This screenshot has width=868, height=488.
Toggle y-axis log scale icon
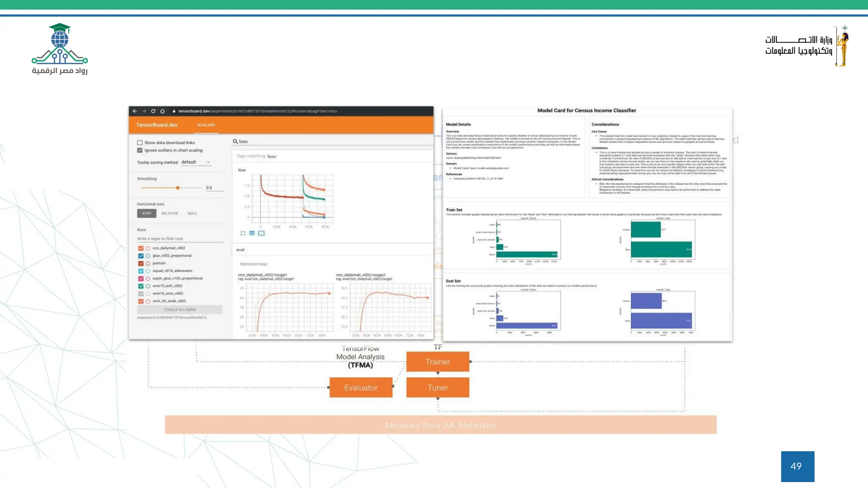[x=252, y=233]
